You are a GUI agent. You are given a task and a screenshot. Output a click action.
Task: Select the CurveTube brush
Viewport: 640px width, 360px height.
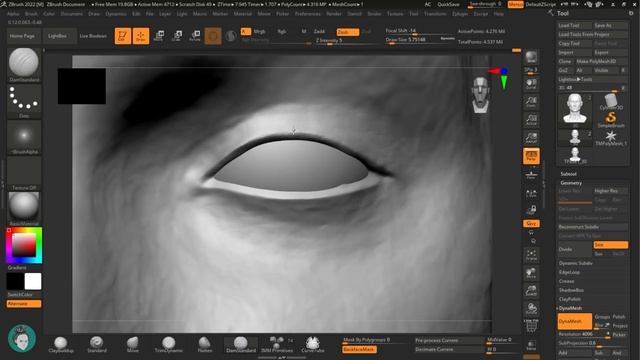(313, 345)
